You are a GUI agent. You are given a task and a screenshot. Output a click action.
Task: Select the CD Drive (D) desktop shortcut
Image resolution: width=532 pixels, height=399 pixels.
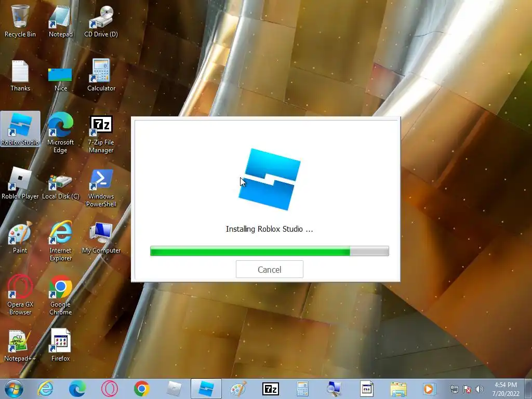[101, 21]
